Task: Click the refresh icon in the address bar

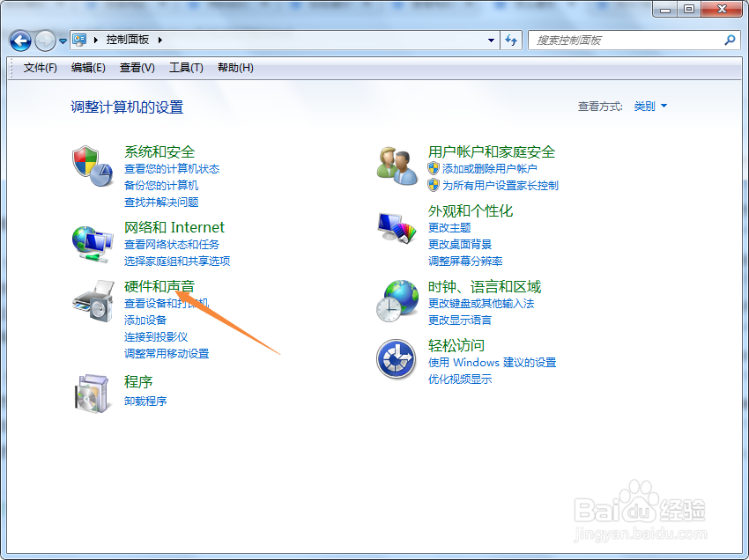Action: pyautogui.click(x=512, y=41)
